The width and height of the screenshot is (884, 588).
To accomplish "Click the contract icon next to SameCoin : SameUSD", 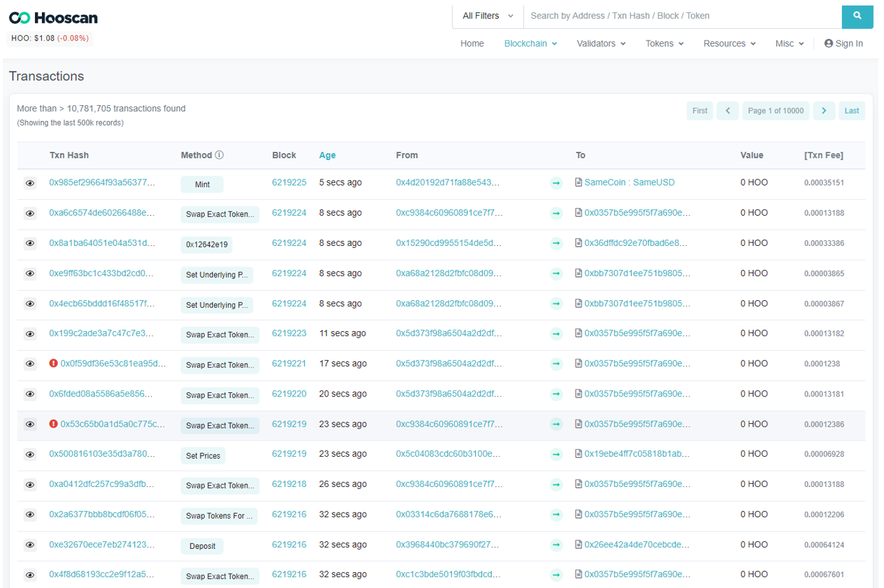I will [x=578, y=183].
